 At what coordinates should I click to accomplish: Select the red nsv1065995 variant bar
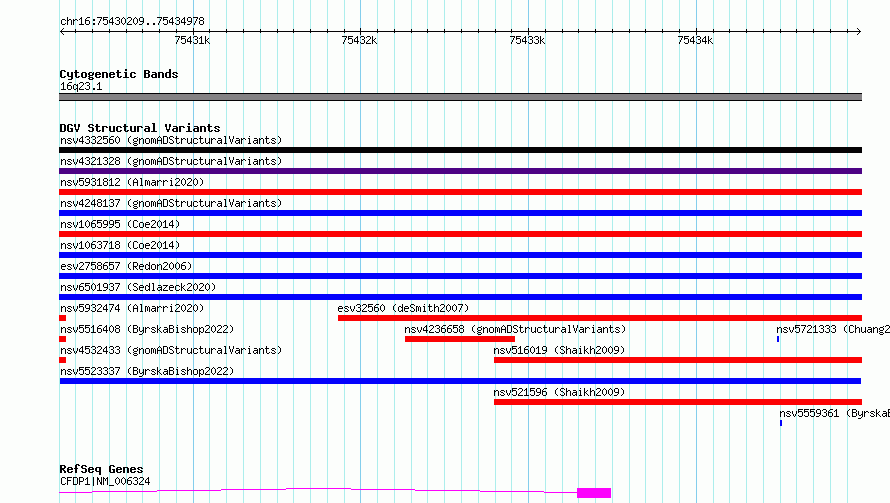(460, 234)
